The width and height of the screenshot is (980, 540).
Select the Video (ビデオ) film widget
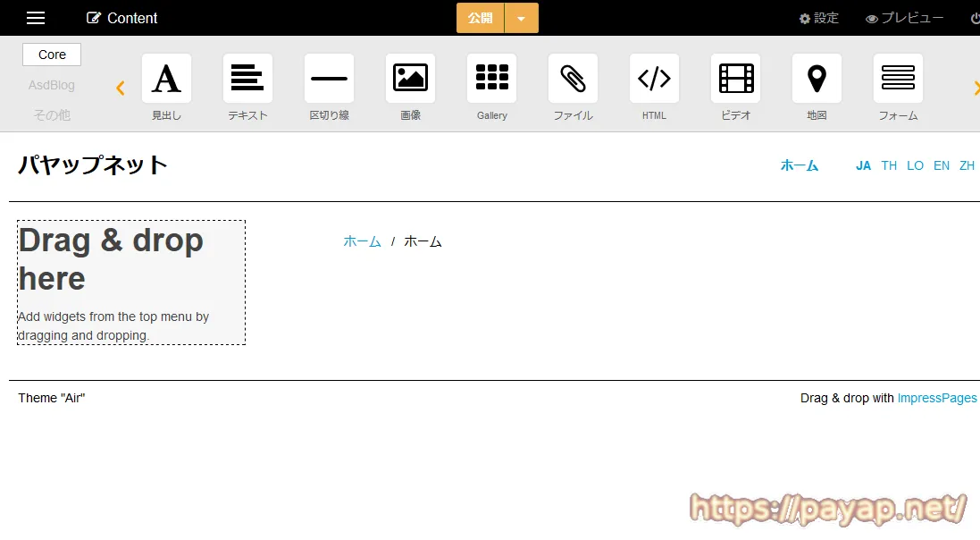pyautogui.click(x=735, y=79)
